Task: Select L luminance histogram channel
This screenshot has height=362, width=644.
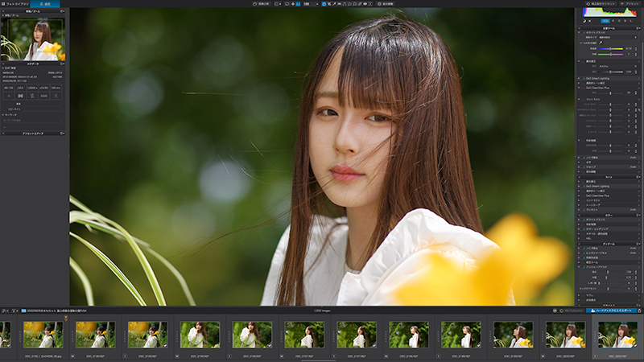Action: coord(631,21)
